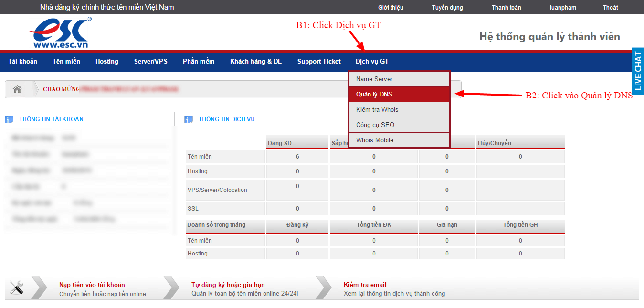Open the luanpham user profile link

click(563, 7)
